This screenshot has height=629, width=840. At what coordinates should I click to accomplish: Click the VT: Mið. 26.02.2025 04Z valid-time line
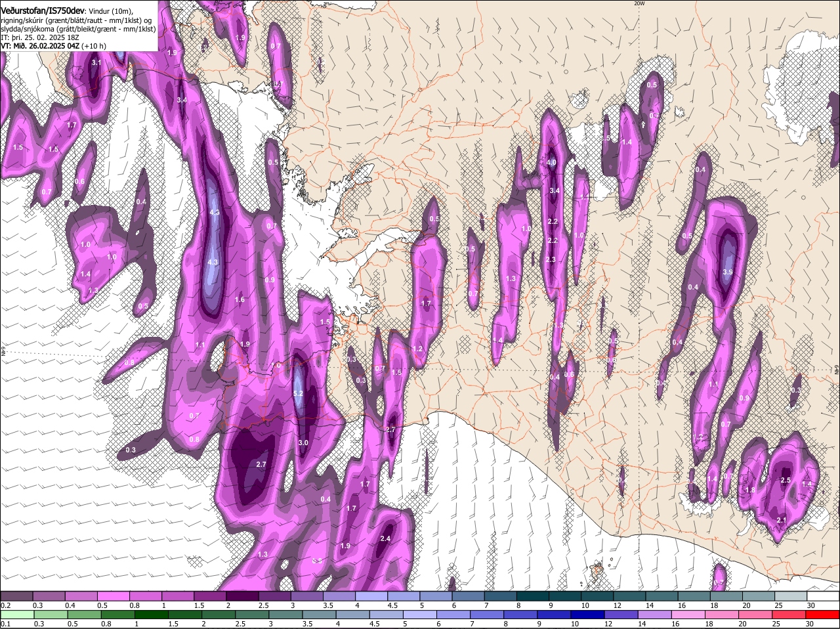54,46
